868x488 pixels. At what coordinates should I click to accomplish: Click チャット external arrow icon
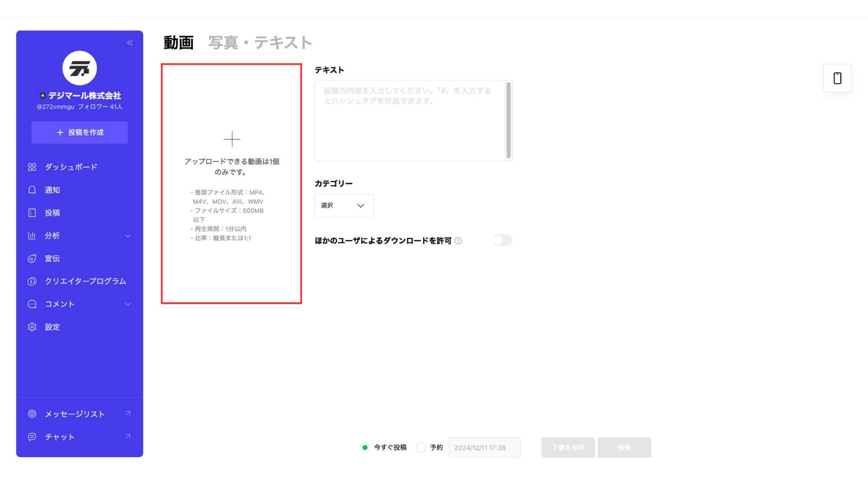click(128, 436)
